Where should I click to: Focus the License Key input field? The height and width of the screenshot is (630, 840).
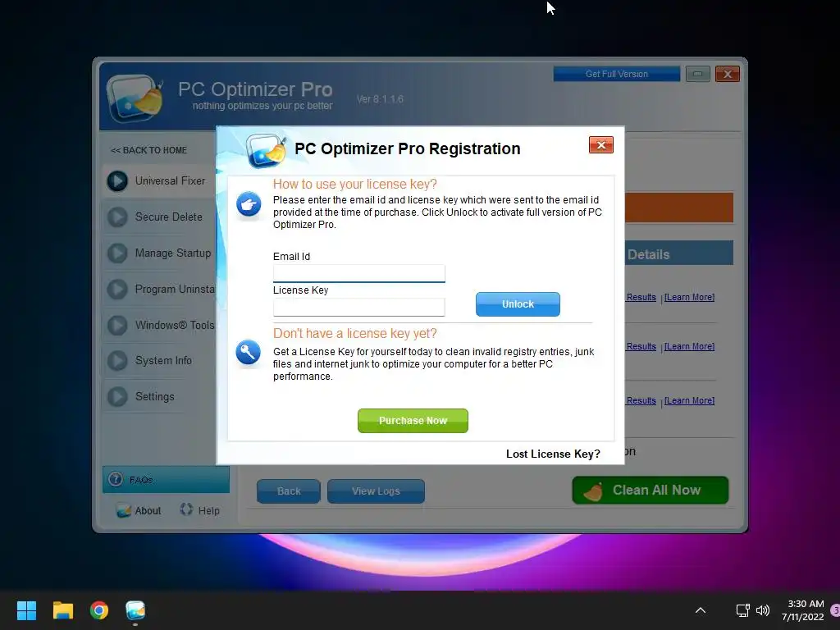[359, 307]
